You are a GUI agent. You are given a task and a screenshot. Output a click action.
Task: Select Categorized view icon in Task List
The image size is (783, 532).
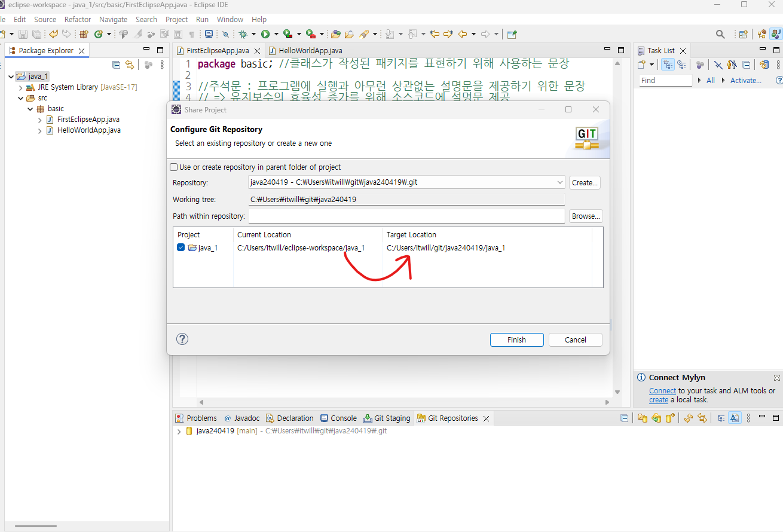coord(668,65)
